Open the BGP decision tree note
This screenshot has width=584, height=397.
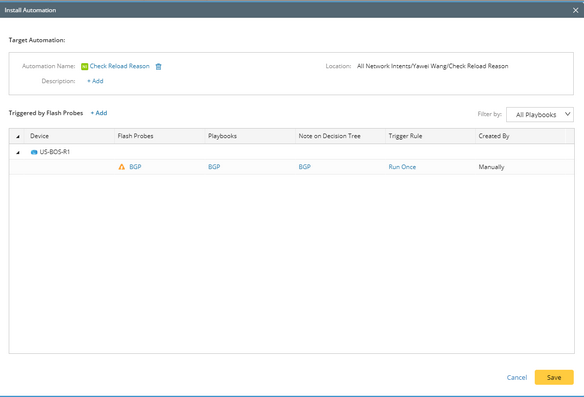305,167
